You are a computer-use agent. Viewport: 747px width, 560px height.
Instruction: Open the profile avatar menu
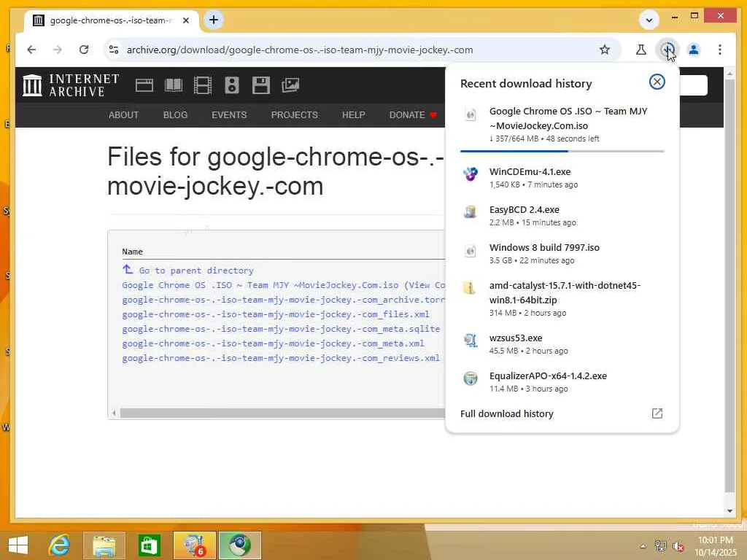[694, 50]
